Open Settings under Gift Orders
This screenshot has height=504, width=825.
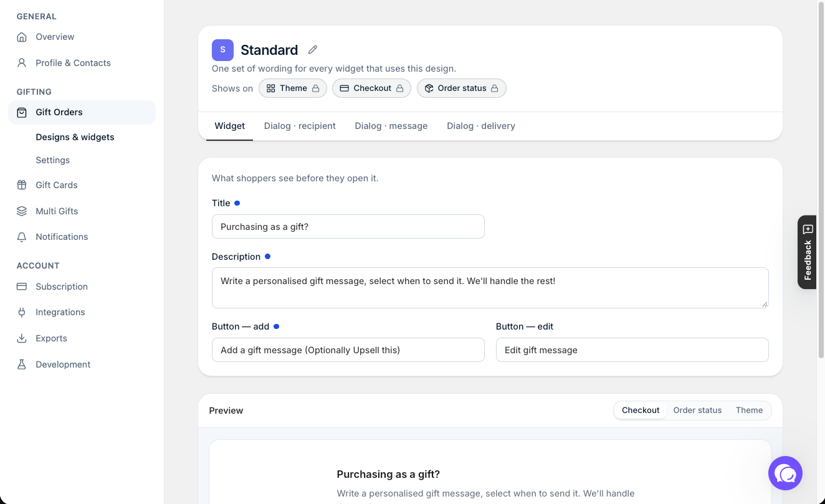point(53,160)
